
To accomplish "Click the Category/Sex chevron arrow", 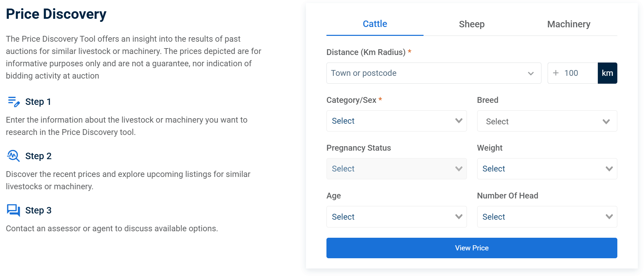I will pyautogui.click(x=459, y=121).
